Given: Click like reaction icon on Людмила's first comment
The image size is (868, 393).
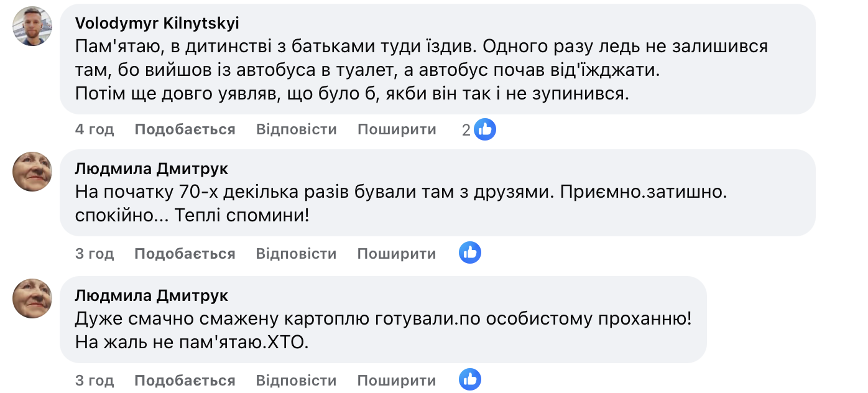Looking at the screenshot, I should (470, 253).
